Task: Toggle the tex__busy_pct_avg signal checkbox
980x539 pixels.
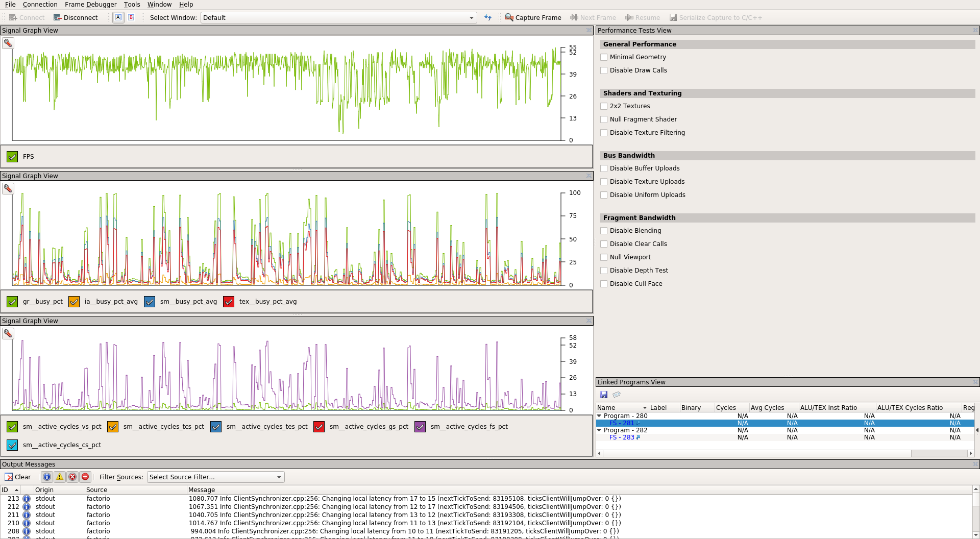Action: click(x=229, y=302)
